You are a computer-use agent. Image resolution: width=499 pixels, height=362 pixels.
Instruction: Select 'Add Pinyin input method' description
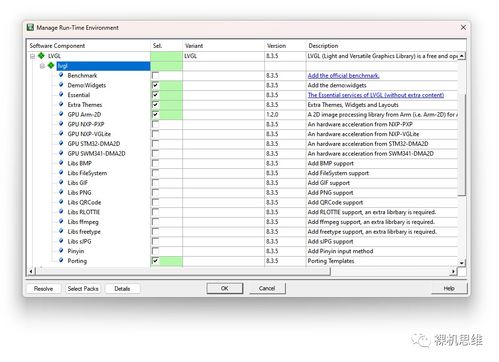point(340,251)
